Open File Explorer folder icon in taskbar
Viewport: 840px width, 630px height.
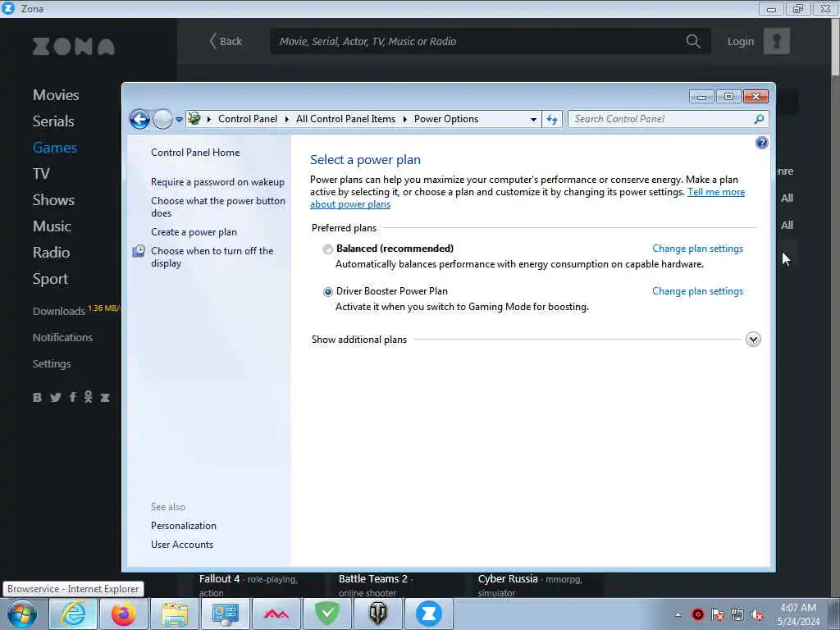click(x=175, y=614)
